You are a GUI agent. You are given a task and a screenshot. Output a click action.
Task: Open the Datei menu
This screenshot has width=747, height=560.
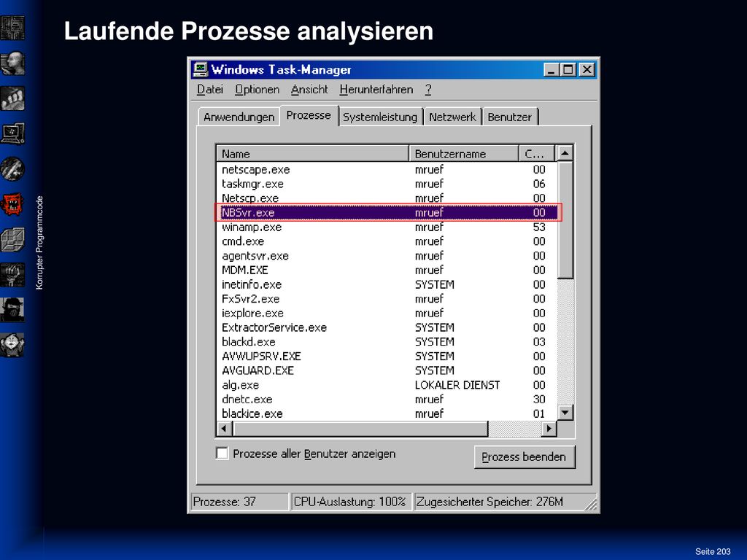click(x=210, y=90)
